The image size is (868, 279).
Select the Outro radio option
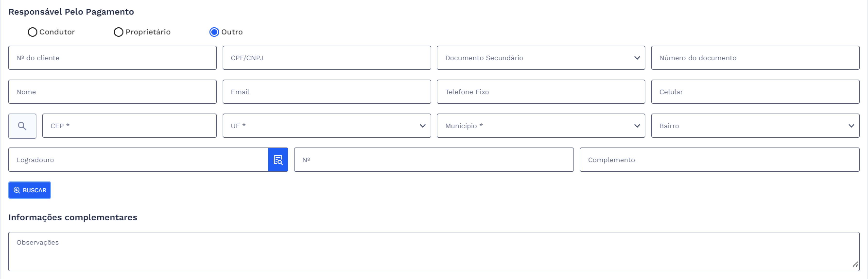click(214, 32)
